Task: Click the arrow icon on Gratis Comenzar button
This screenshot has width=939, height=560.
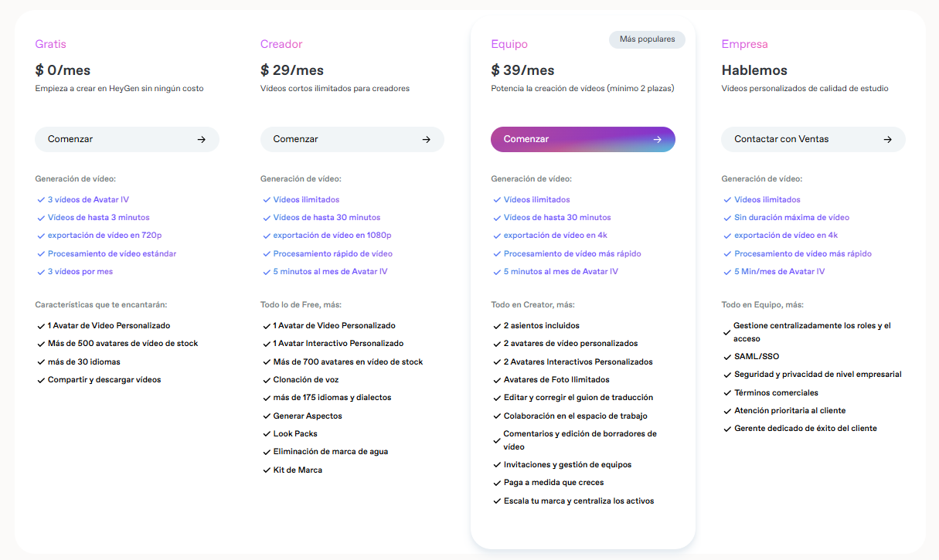Action: pyautogui.click(x=201, y=140)
